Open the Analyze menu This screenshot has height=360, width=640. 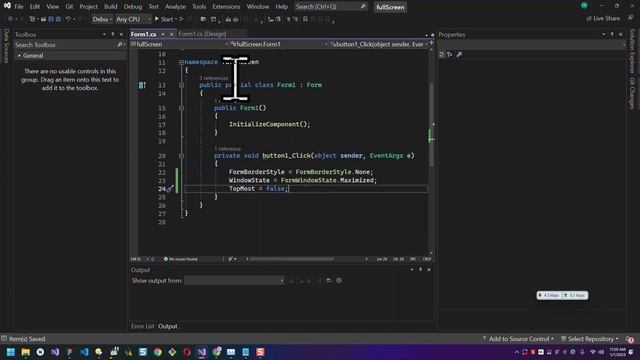point(175,7)
